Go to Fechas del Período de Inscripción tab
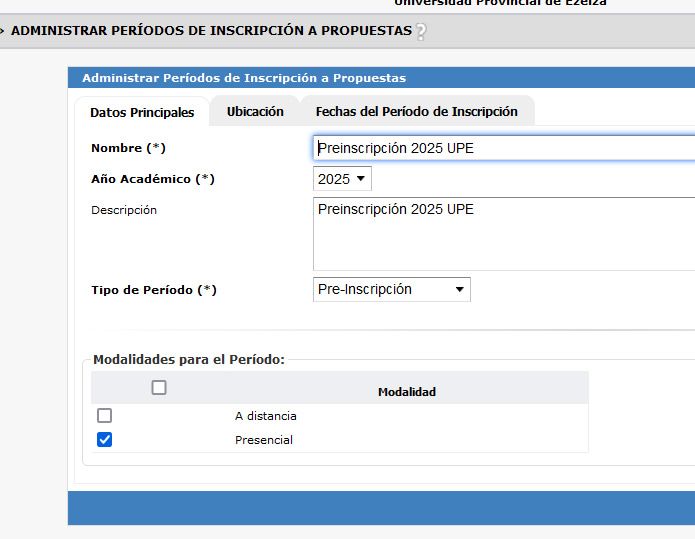Viewport: 695px width, 539px height. pyautogui.click(x=416, y=112)
